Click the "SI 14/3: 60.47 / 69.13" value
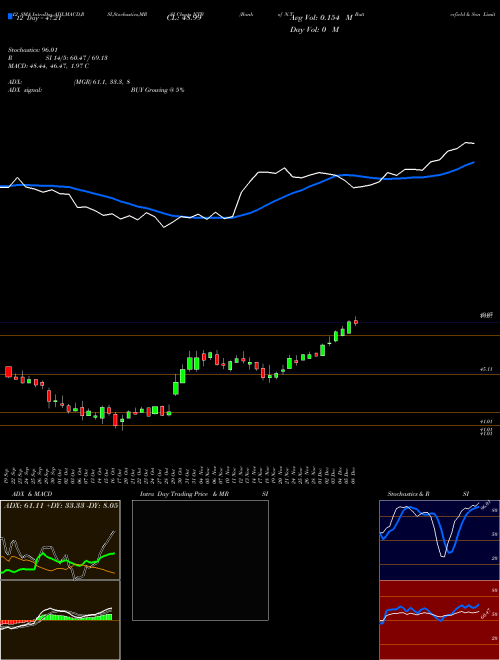This screenshot has height=660, width=500. tap(77, 58)
